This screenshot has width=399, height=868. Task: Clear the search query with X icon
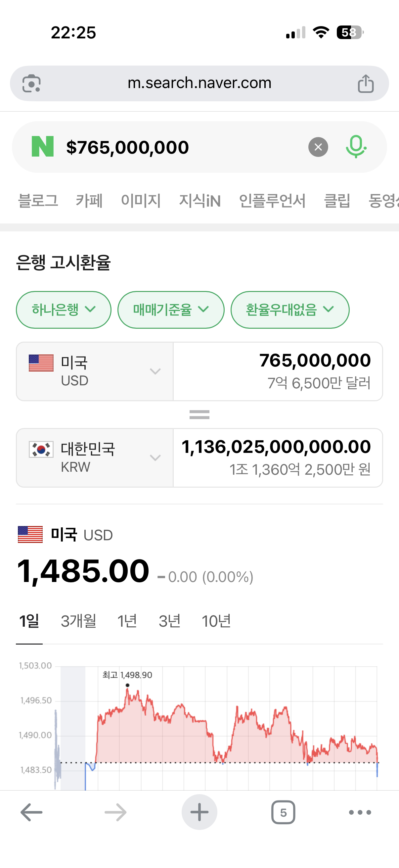pyautogui.click(x=318, y=147)
